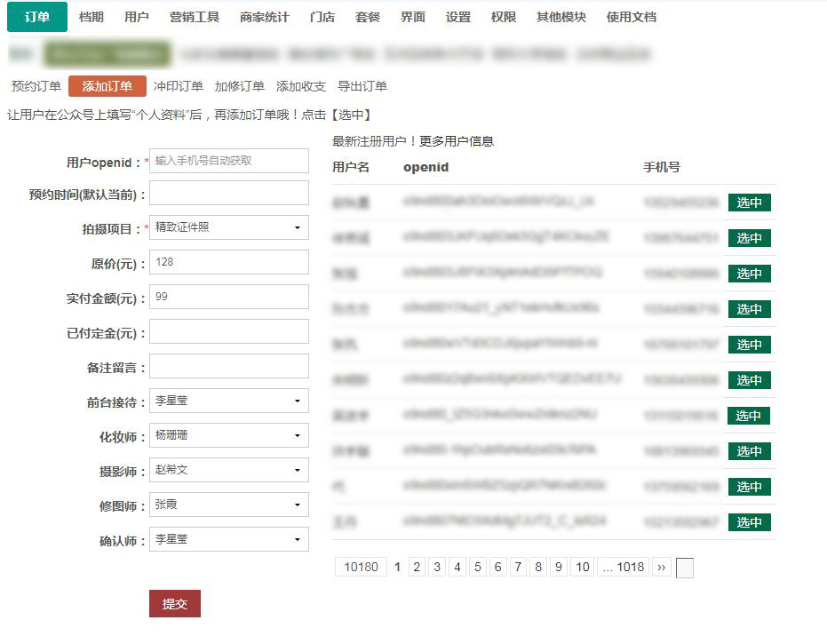Expand the 拍摄项目 dropdown
The width and height of the screenshot is (827, 644).
coord(229,227)
